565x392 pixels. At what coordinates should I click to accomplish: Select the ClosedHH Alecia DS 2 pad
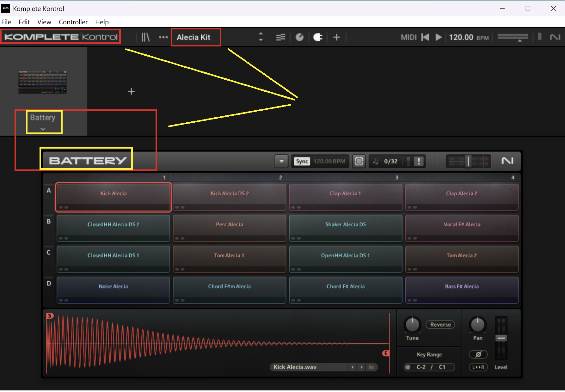pyautogui.click(x=113, y=228)
